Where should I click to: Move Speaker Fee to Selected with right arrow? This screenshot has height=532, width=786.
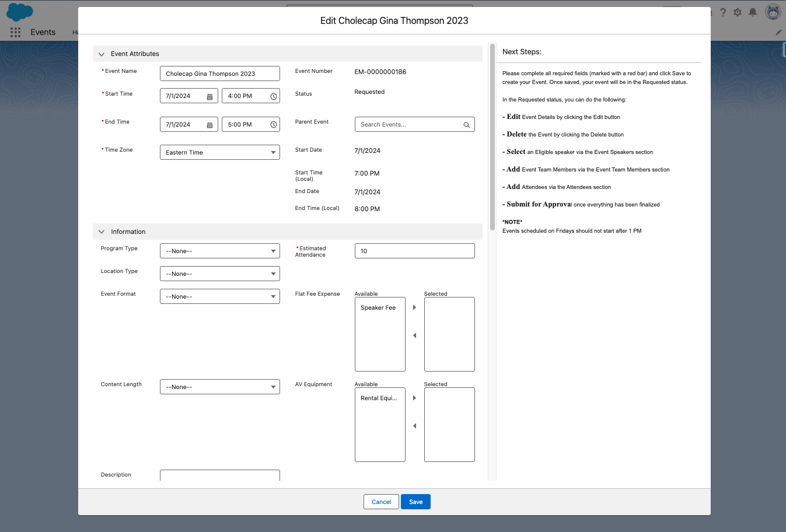[x=414, y=307]
